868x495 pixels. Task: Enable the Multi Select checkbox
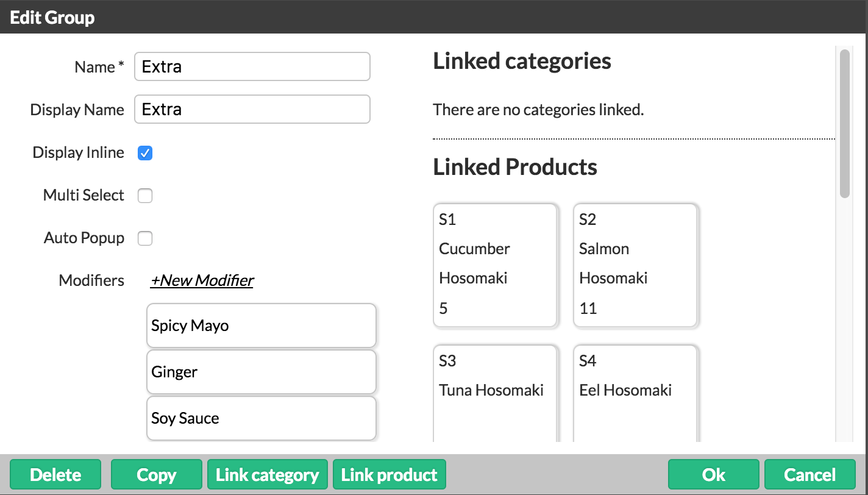145,196
